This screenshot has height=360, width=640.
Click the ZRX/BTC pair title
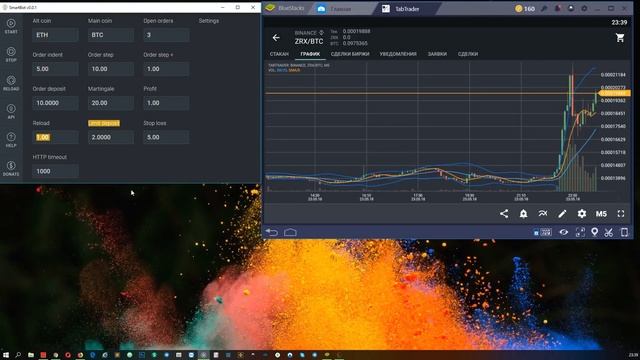[x=309, y=41]
